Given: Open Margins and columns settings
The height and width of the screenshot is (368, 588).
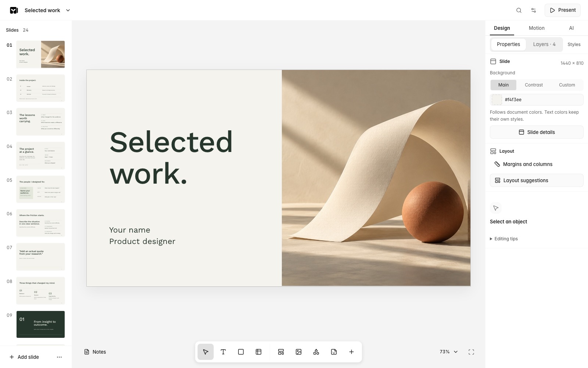Looking at the screenshot, I should tap(537, 164).
